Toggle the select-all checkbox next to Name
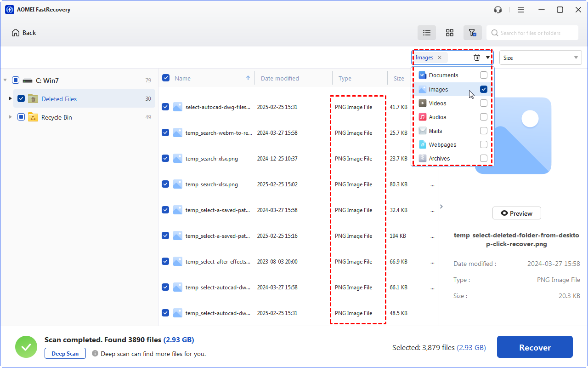 [x=166, y=78]
